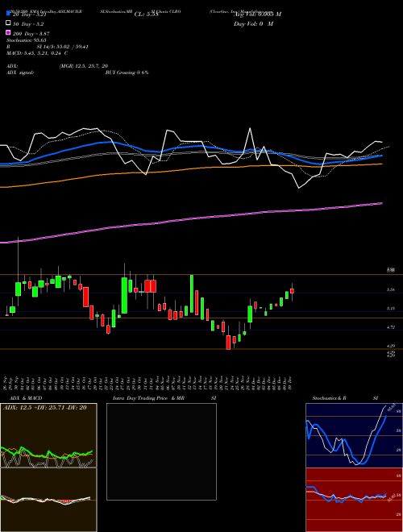Click the 5.15 price axis label
Viewport: 403px width, 532px height.
pos(391,309)
